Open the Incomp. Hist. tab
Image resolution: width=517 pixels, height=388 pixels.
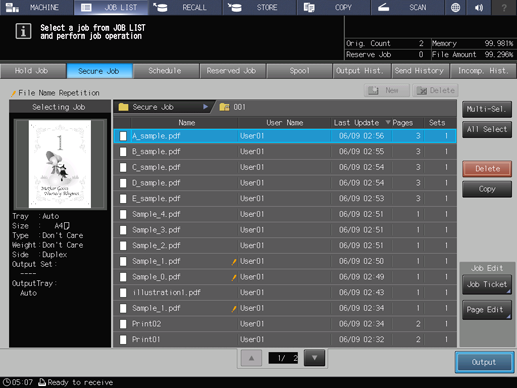pyautogui.click(x=483, y=71)
